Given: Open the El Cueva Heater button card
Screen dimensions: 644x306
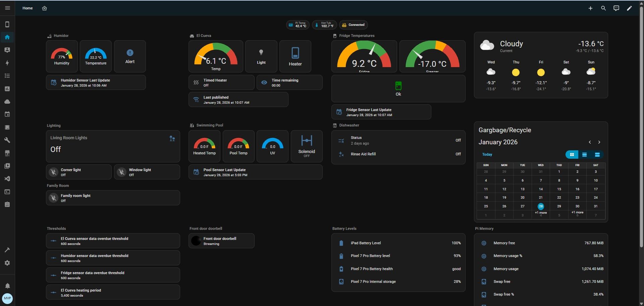Looking at the screenshot, I should coord(295,56).
